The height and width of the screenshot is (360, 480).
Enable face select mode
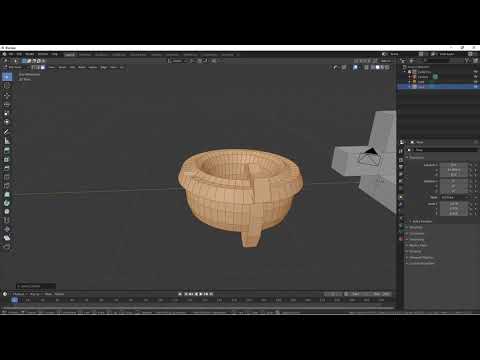click(x=43, y=67)
